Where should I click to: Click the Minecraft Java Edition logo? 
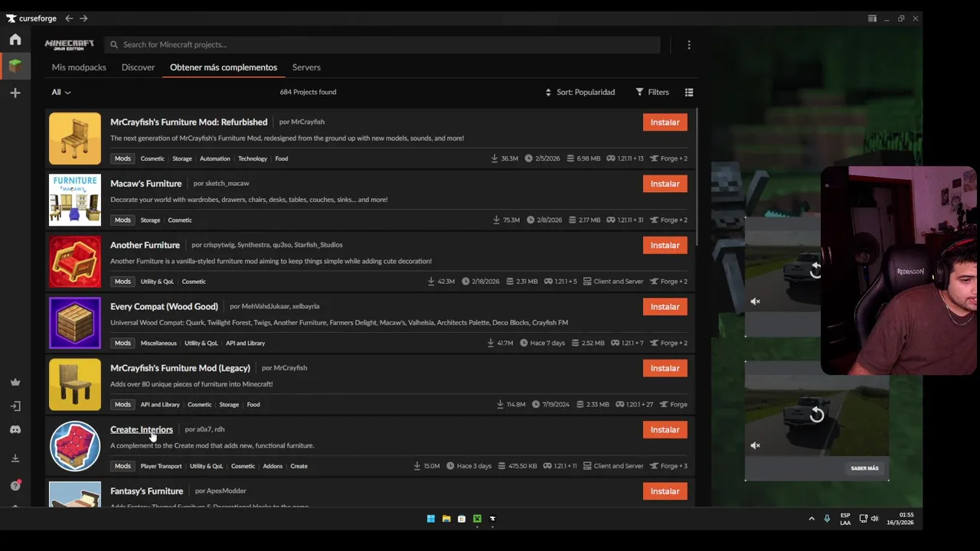coord(69,44)
